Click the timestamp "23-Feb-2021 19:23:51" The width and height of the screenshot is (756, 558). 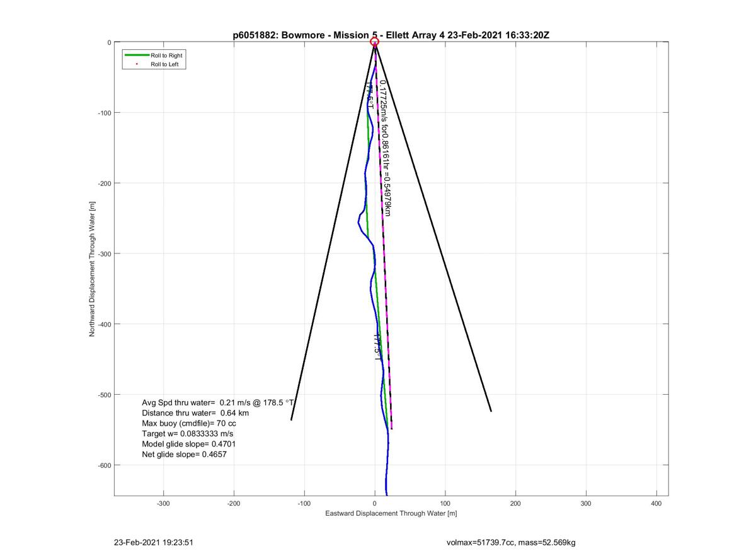[x=154, y=542]
